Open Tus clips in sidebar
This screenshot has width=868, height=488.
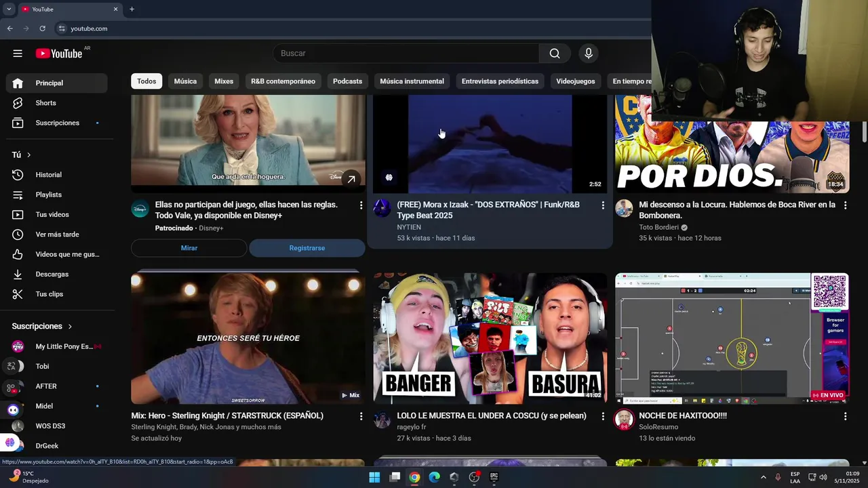coord(57,294)
